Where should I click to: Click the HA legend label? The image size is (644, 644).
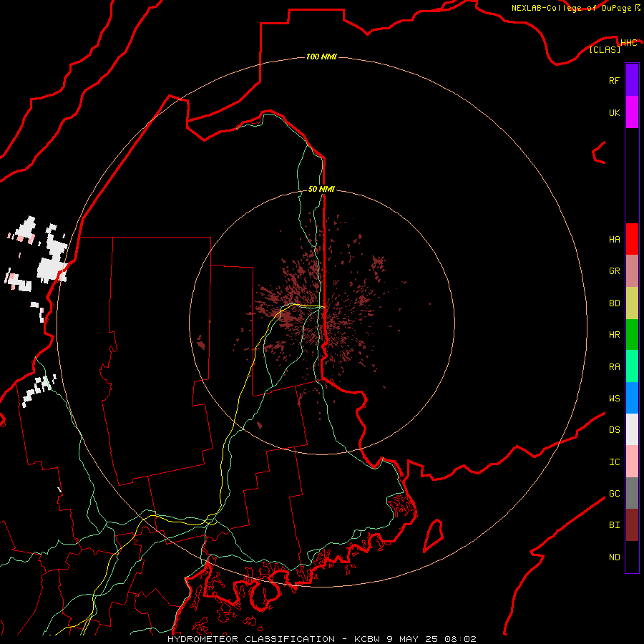614,240
